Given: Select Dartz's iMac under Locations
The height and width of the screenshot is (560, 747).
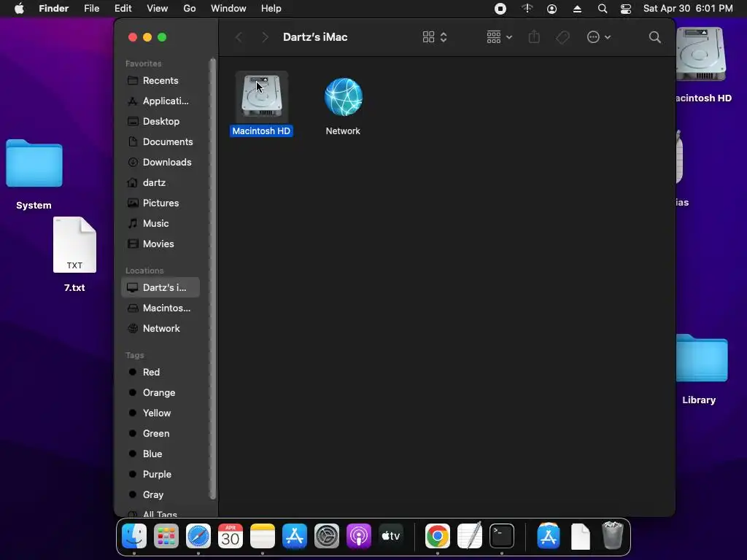Looking at the screenshot, I should tap(160, 287).
